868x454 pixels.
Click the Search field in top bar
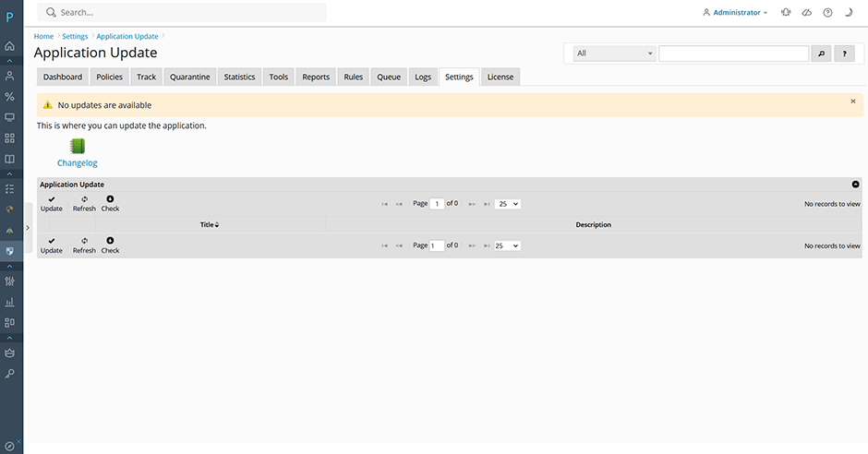point(185,13)
